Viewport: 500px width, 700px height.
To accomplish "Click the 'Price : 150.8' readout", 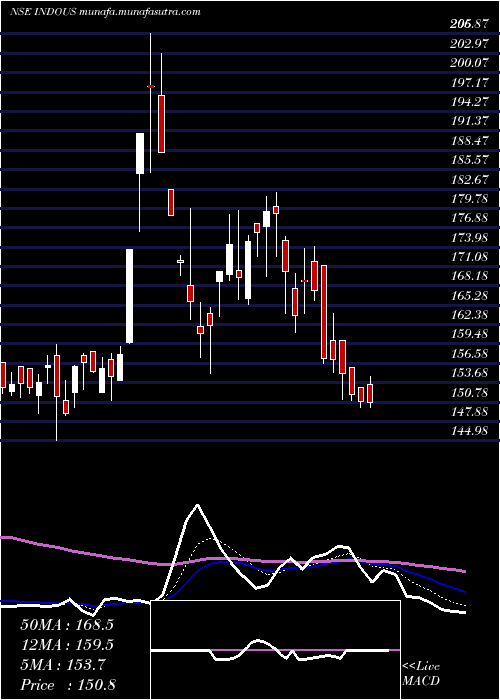I will 70,685.
